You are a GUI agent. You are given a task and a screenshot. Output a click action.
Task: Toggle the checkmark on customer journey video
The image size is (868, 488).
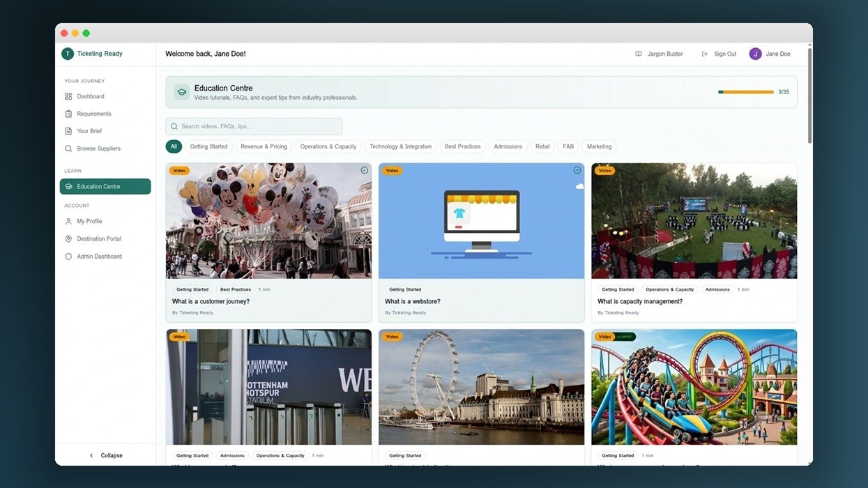point(363,169)
